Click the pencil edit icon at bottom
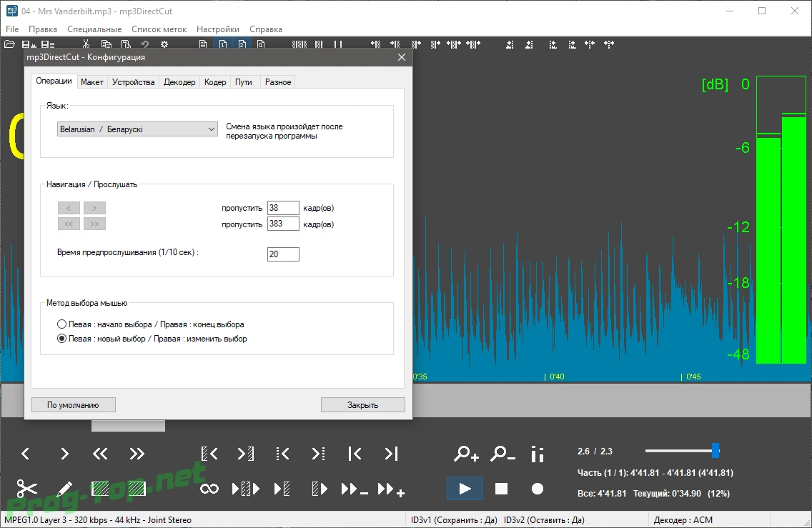Image resolution: width=812 pixels, height=528 pixels. coord(64,488)
